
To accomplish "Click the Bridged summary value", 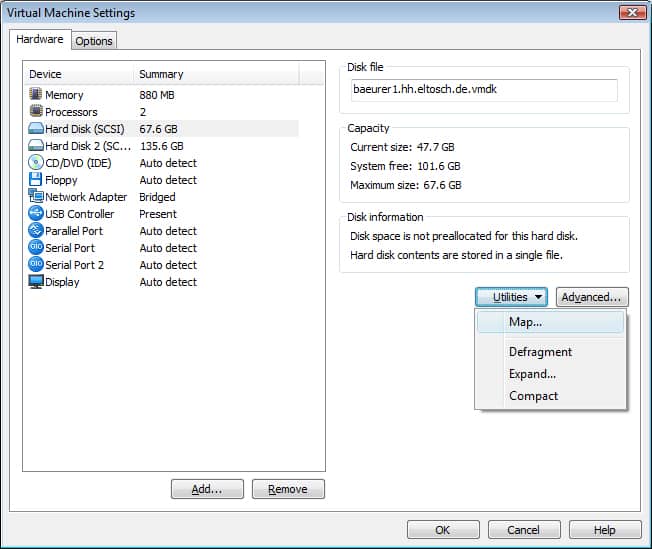I will pyautogui.click(x=157, y=197).
